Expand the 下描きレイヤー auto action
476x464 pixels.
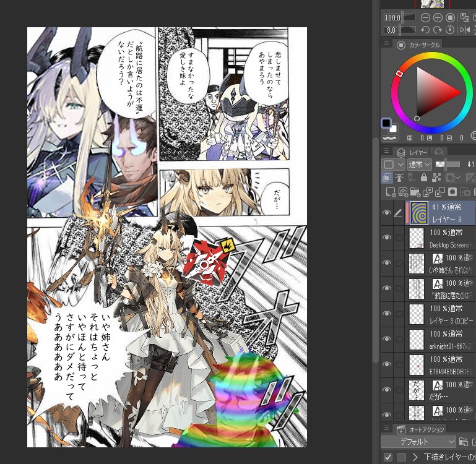point(415,457)
